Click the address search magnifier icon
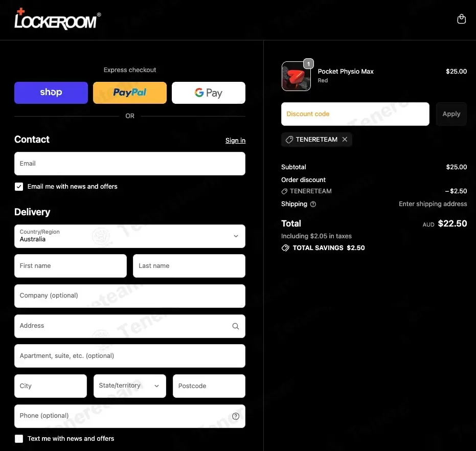 coord(236,326)
